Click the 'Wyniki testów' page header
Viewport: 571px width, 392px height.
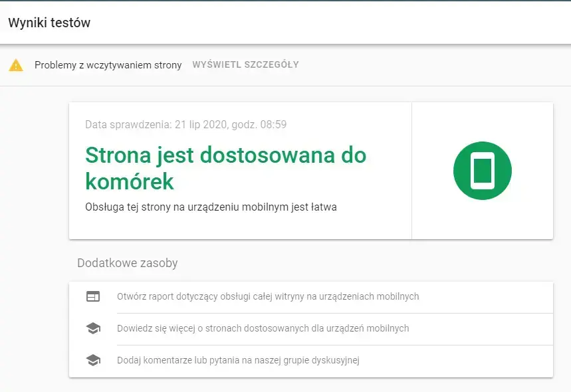(x=49, y=22)
